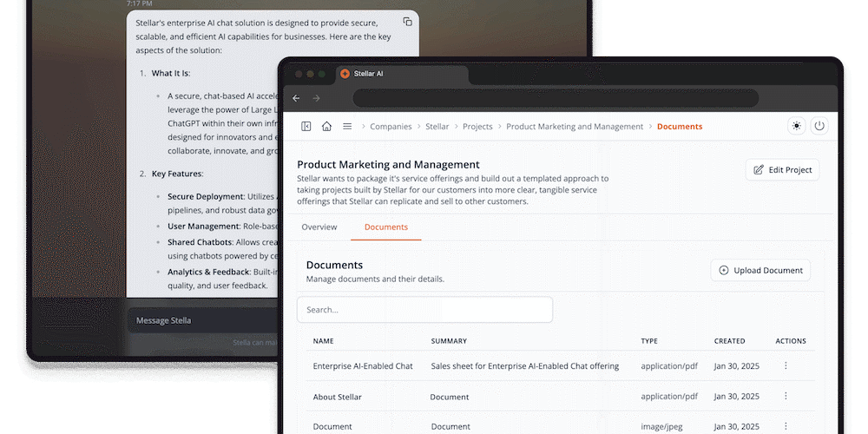Screen dimensions: 868x434
Task: Open Companies breadcrumb link
Action: click(391, 126)
